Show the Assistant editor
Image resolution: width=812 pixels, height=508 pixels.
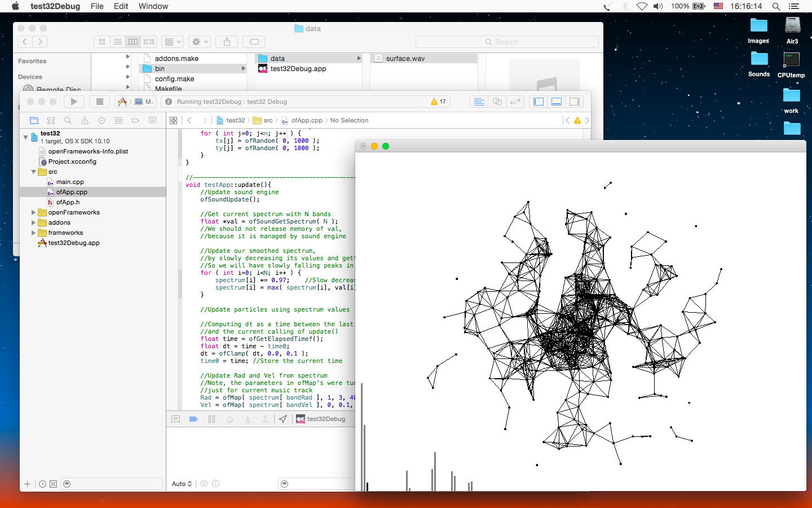pos(497,102)
